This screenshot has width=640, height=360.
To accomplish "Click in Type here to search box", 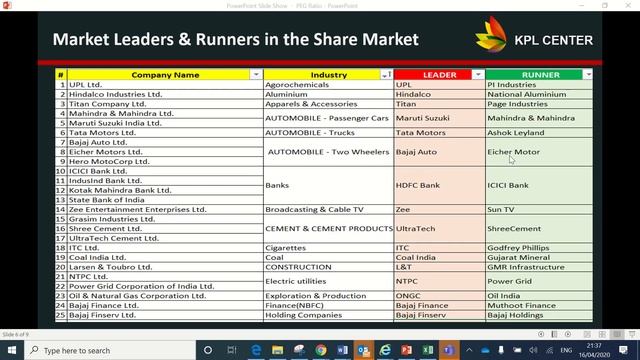I will (110, 350).
